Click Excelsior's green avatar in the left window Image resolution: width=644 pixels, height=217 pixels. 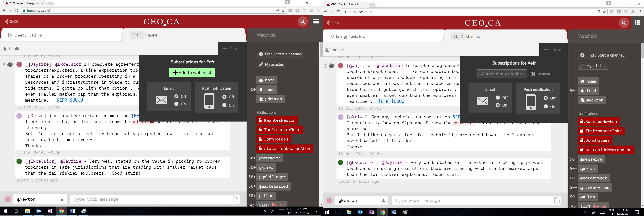pos(19,161)
